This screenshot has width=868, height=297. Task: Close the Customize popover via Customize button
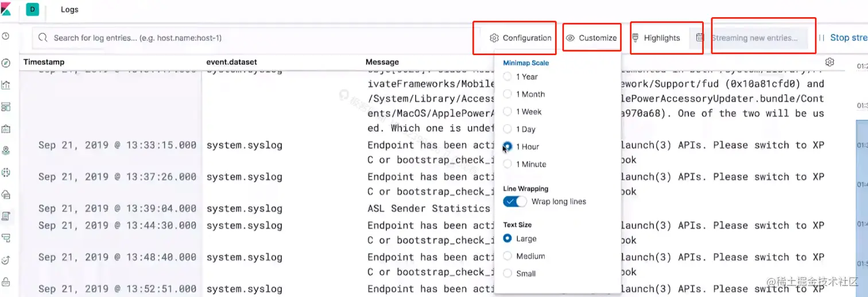point(591,38)
